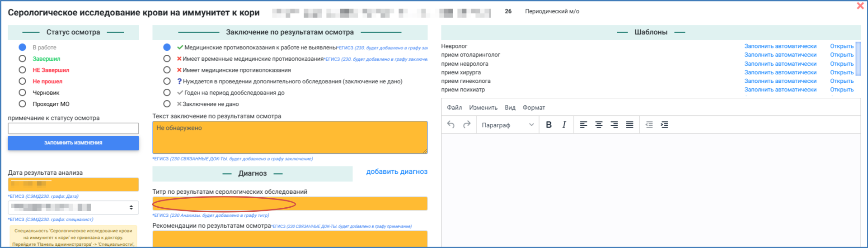Open the 'Параграф' style dropdown
The image size is (868, 248).
point(507,125)
